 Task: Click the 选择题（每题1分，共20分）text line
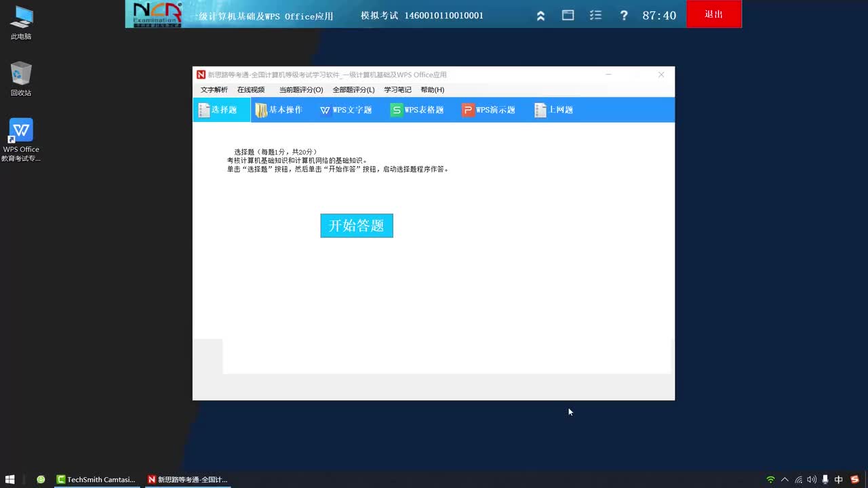click(x=276, y=152)
